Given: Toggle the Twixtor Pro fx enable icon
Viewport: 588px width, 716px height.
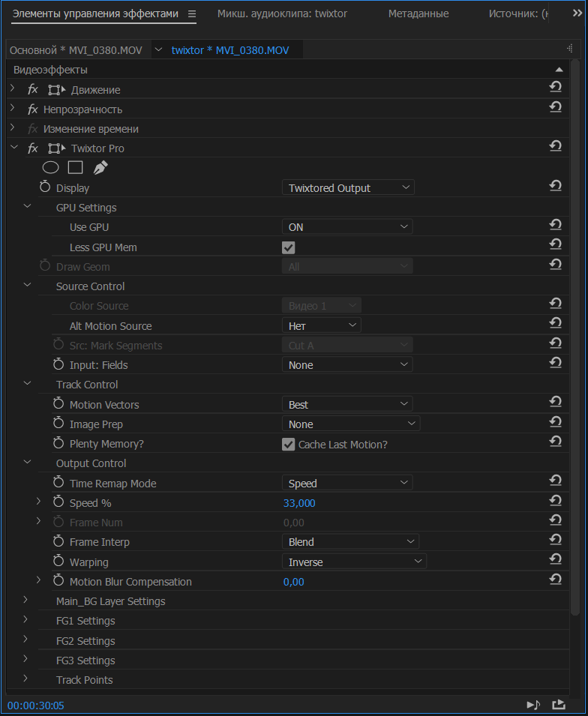Looking at the screenshot, I should 32,148.
